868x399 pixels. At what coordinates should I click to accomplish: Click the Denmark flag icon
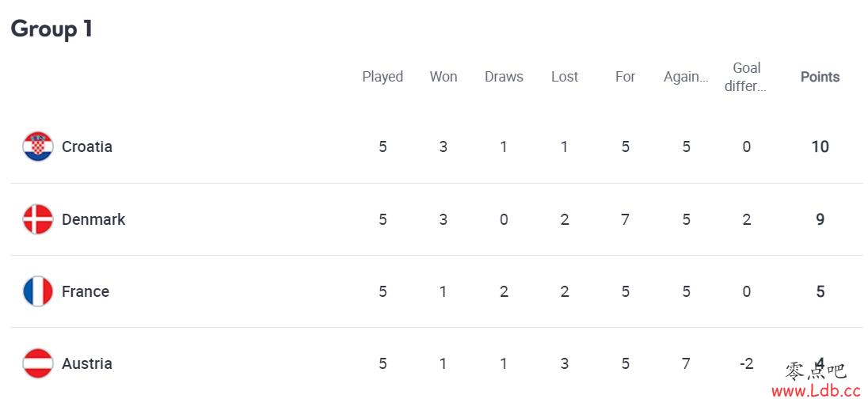coord(38,219)
